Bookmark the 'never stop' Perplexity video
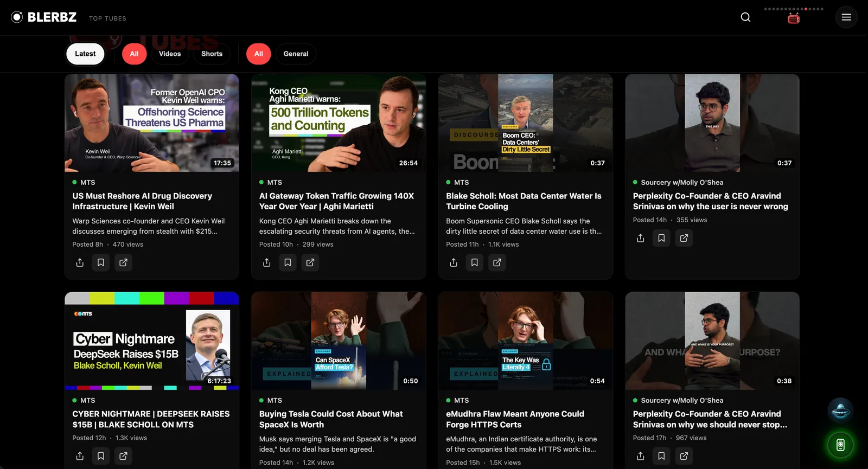 [661, 456]
